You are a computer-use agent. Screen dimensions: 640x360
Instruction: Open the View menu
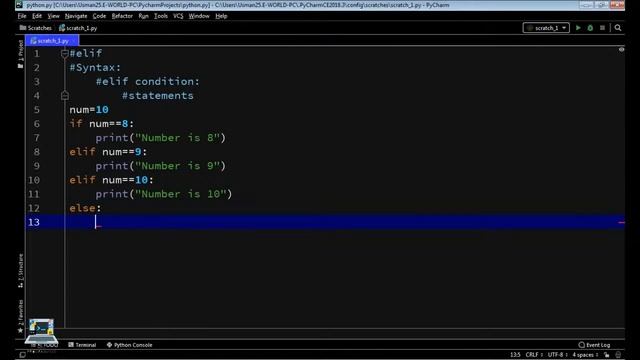53,16
